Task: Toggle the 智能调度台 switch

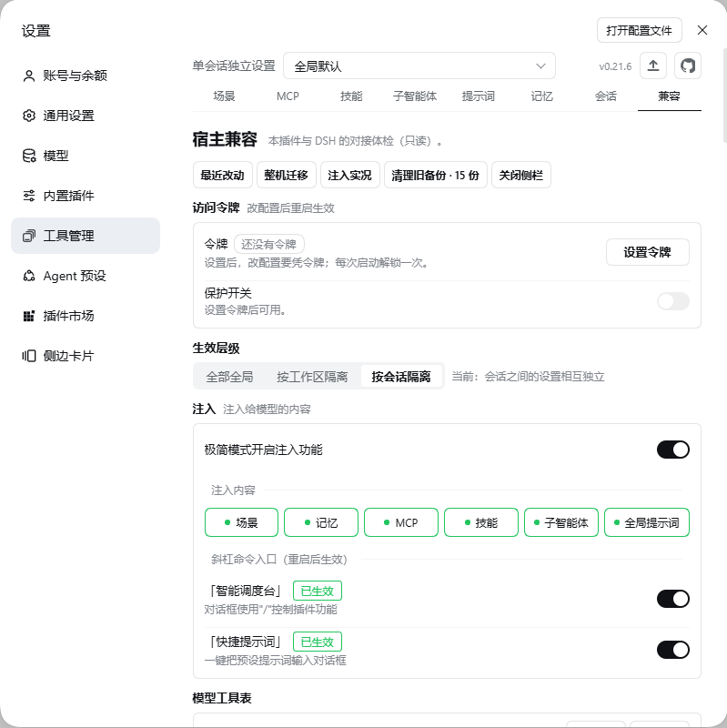Action: (x=673, y=599)
